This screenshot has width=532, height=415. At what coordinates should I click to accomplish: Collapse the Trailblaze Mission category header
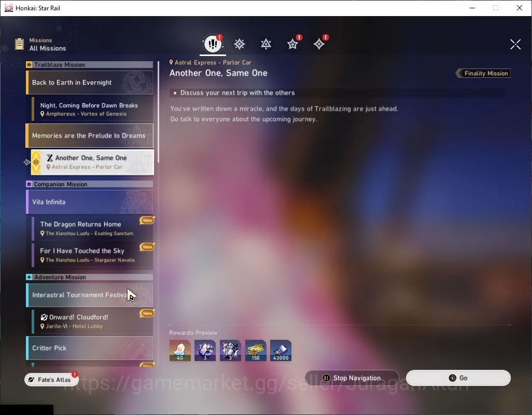click(90, 64)
